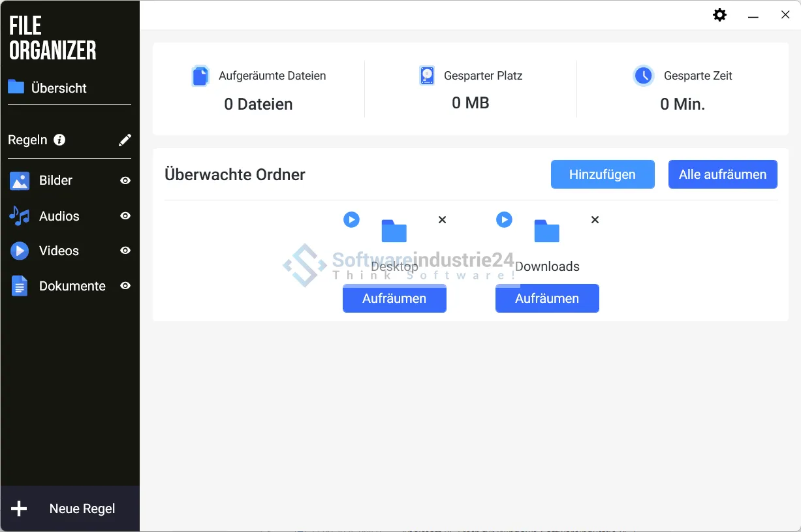Click the play icon above Downloads folder
This screenshot has height=532, width=801.
pos(504,219)
